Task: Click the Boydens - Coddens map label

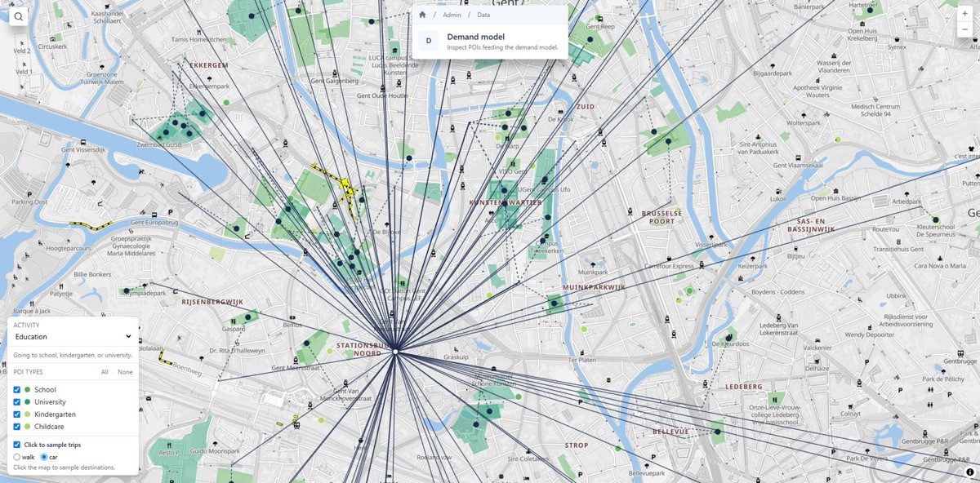Action: pyautogui.click(x=777, y=292)
